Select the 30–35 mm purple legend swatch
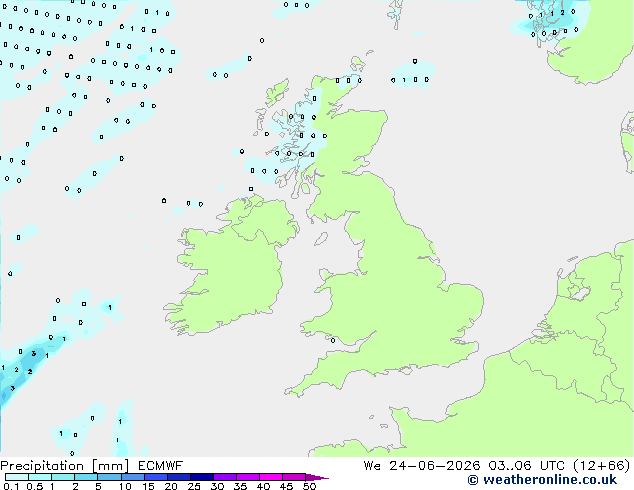 coord(225,477)
